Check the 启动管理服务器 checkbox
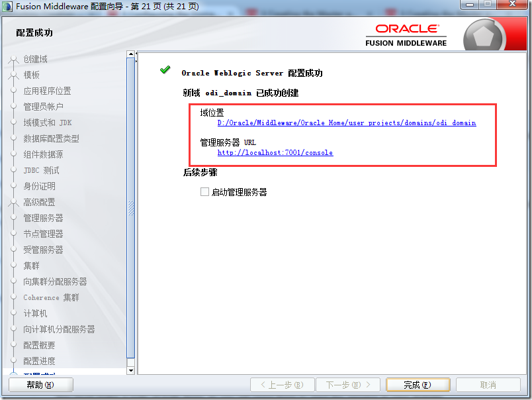The width and height of the screenshot is (532, 400). [204, 192]
